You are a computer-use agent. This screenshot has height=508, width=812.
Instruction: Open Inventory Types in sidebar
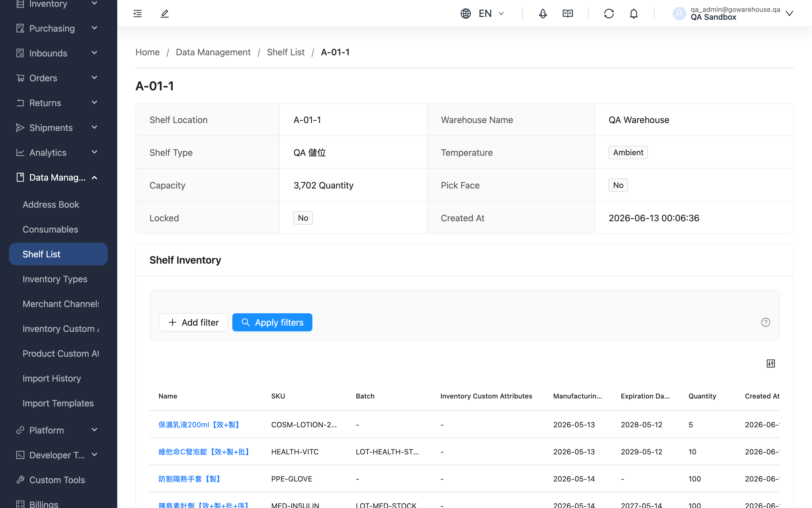tap(55, 279)
